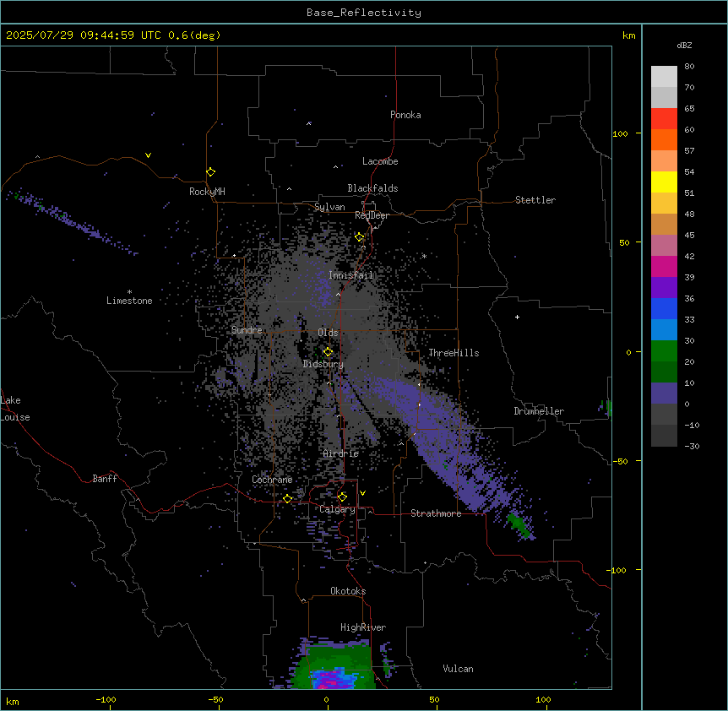Viewport: 728px width, 711px height.
Task: Click the Limestone label
Action: 129,301
